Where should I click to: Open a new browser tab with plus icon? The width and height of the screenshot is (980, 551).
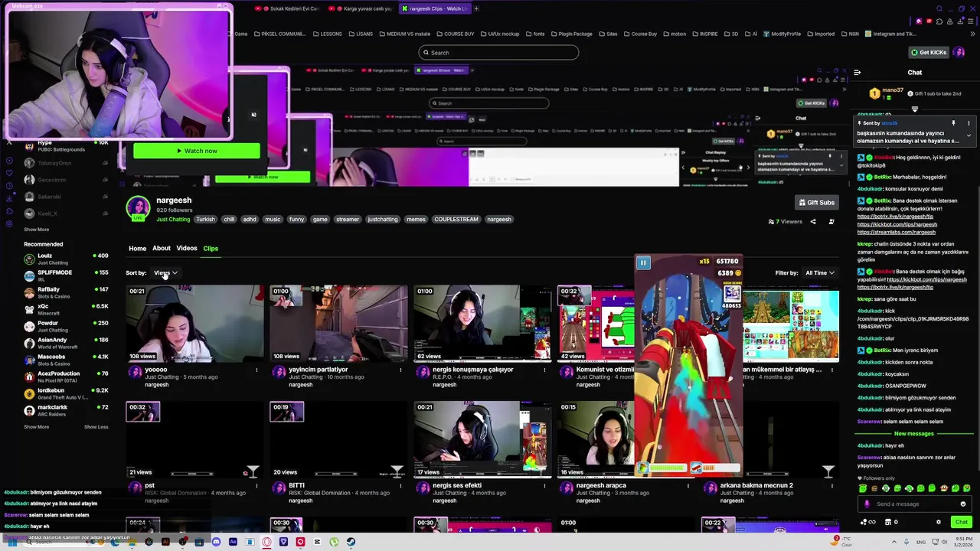point(476,8)
